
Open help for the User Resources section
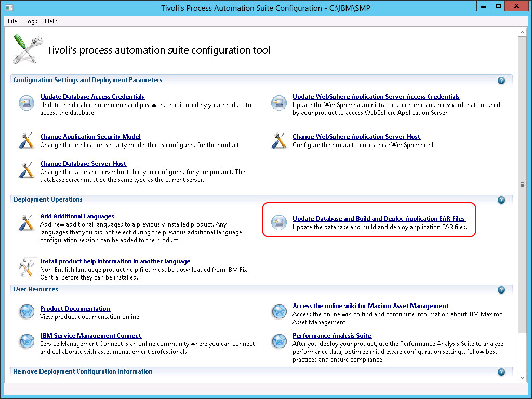[x=501, y=290]
